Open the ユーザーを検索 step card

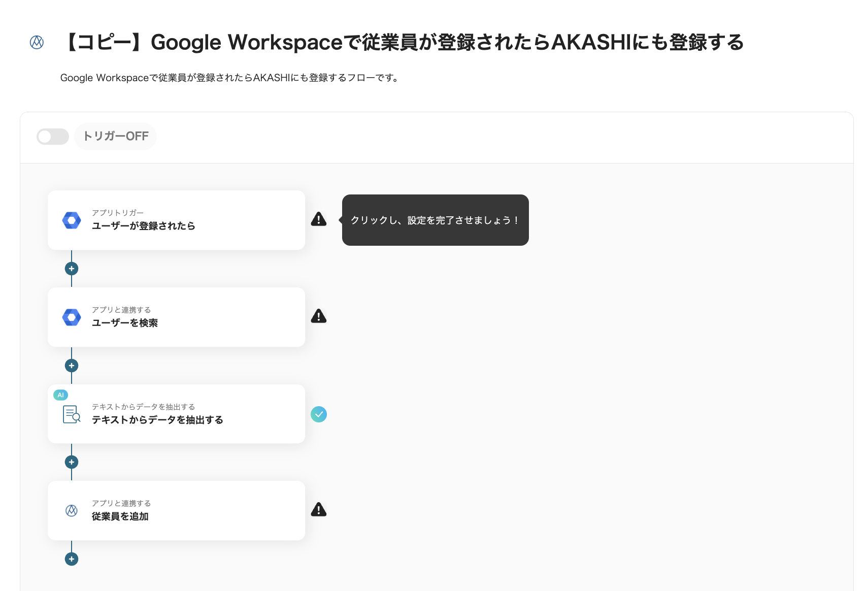pyautogui.click(x=176, y=317)
